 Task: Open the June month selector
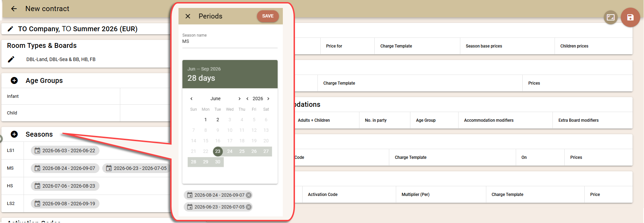click(x=215, y=98)
